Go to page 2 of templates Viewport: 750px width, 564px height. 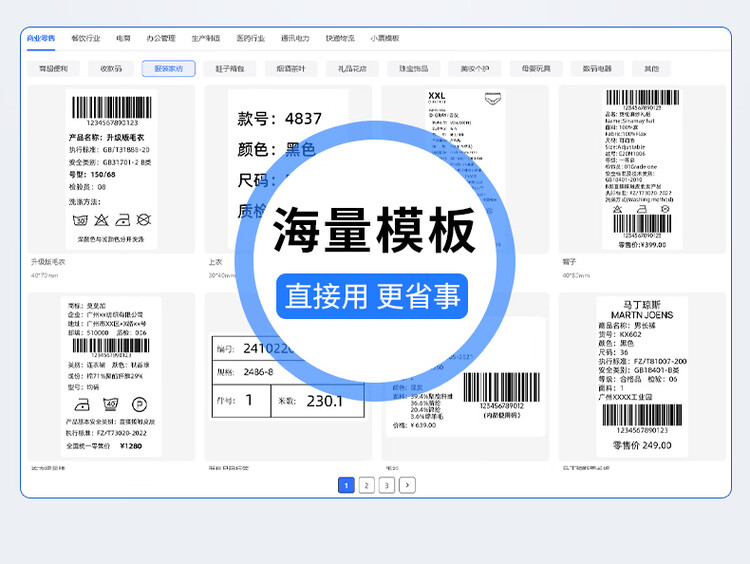tap(366, 485)
